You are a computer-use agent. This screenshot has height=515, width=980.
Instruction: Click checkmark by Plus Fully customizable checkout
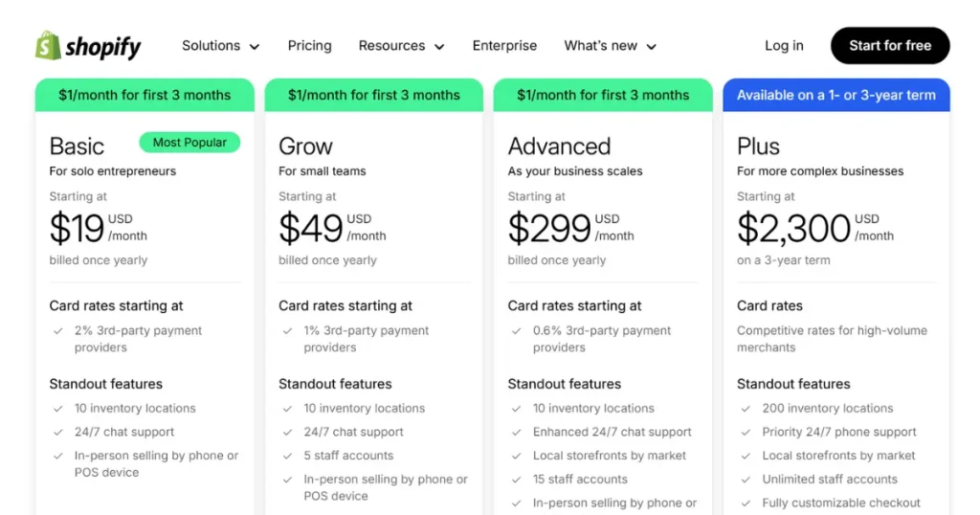[746, 504]
